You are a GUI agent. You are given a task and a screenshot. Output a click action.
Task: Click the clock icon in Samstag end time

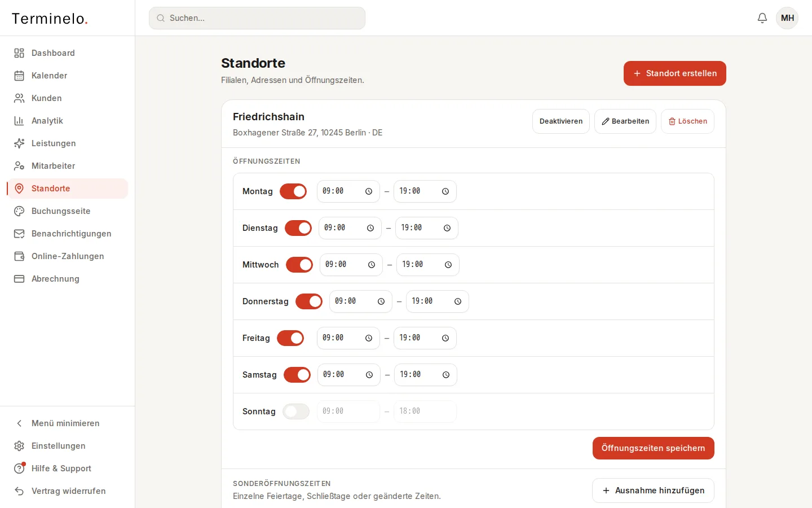pos(446,375)
